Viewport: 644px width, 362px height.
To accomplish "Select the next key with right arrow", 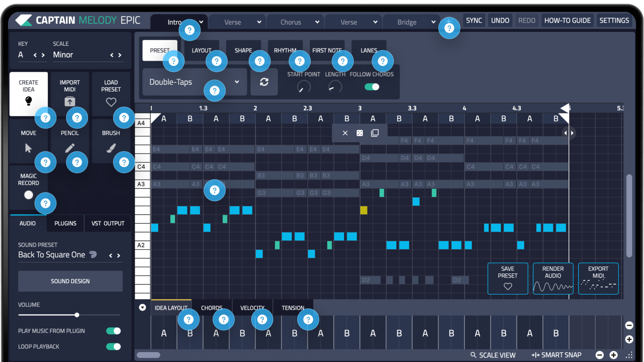I will click(x=43, y=55).
